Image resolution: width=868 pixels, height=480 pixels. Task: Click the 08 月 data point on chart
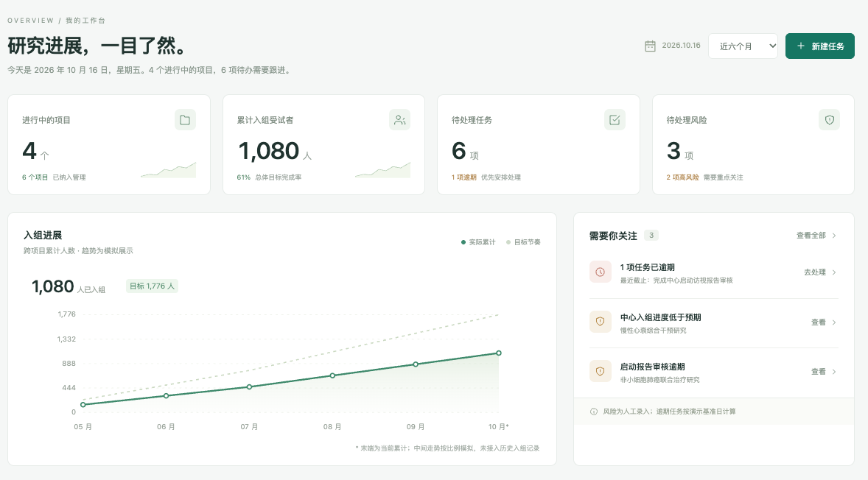333,375
